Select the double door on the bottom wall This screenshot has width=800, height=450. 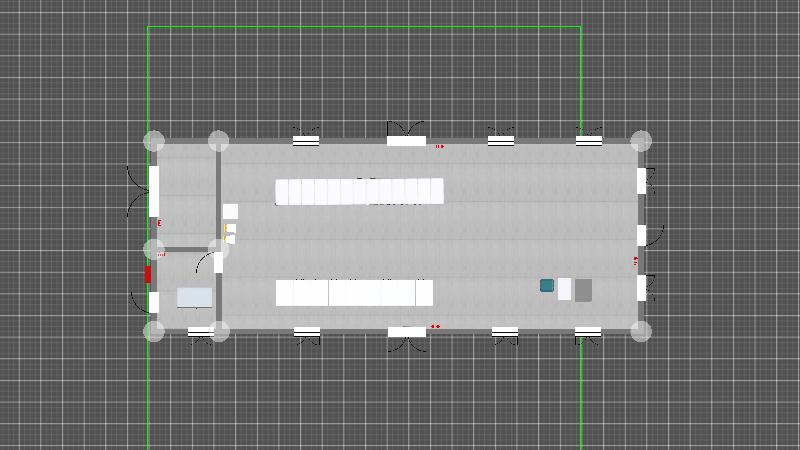(x=407, y=333)
